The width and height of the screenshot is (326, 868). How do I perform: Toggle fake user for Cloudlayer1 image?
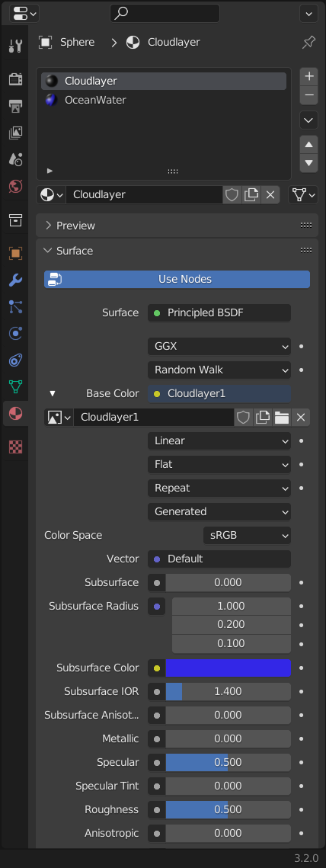tap(243, 418)
